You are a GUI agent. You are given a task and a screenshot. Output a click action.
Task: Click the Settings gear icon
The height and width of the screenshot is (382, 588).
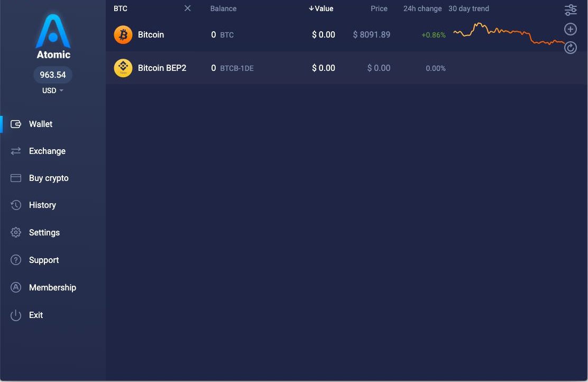coord(16,232)
